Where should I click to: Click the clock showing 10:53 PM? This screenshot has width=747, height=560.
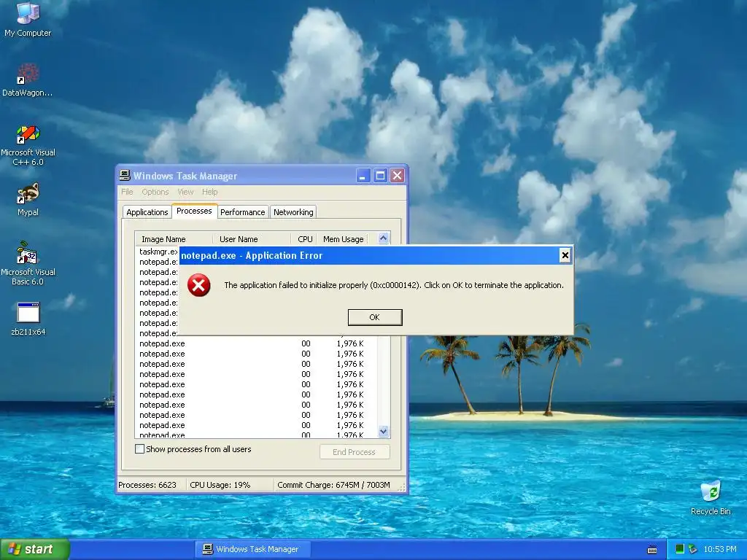[x=720, y=549]
